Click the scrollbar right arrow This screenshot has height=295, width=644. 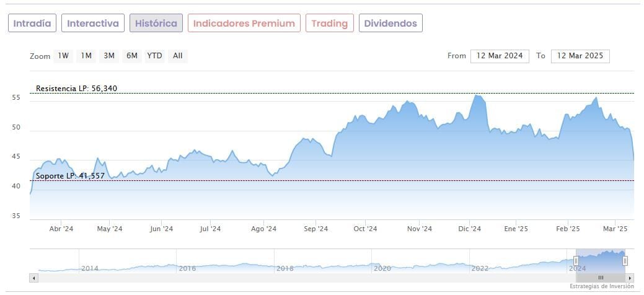(630, 278)
